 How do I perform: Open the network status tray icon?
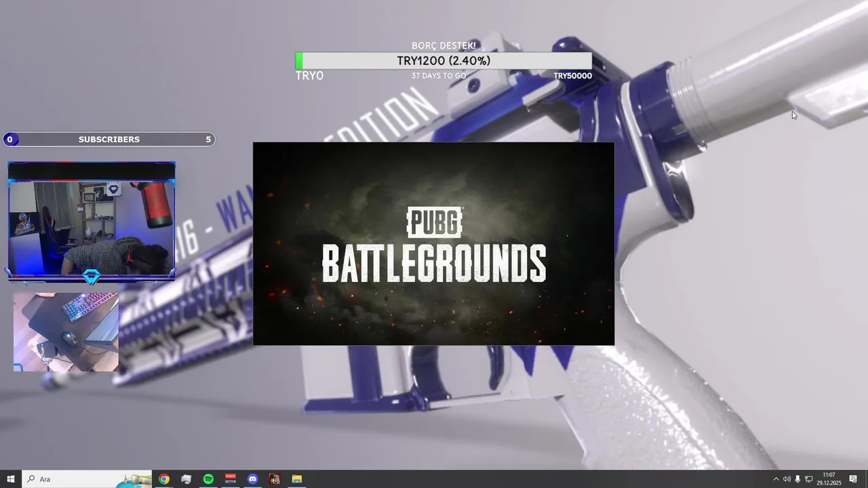pos(808,479)
